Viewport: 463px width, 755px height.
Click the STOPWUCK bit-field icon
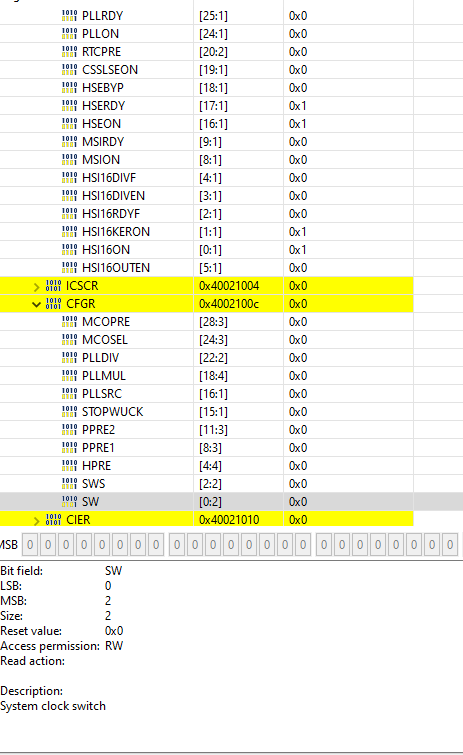[69, 412]
